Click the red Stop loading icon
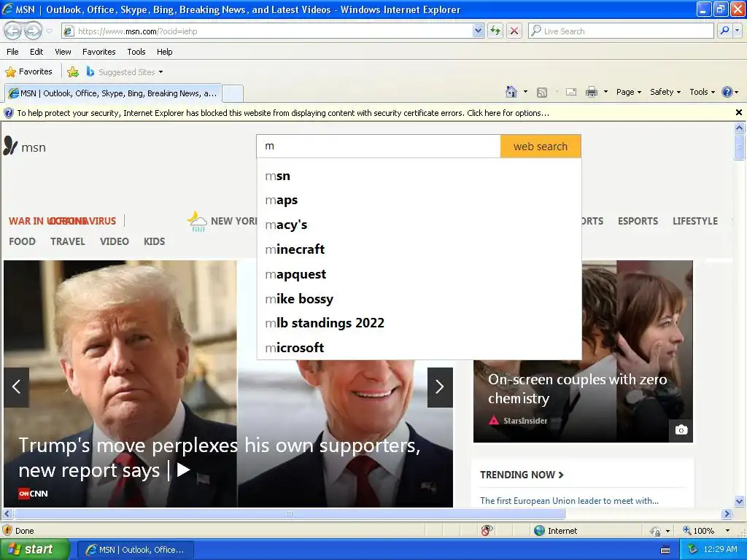This screenshot has height=560, width=747. click(514, 31)
